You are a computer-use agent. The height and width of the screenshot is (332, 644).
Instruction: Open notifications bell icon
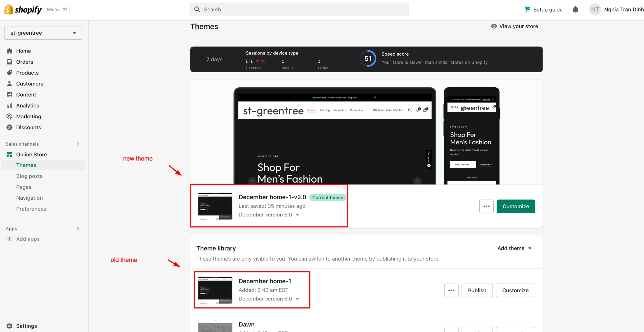coord(575,9)
